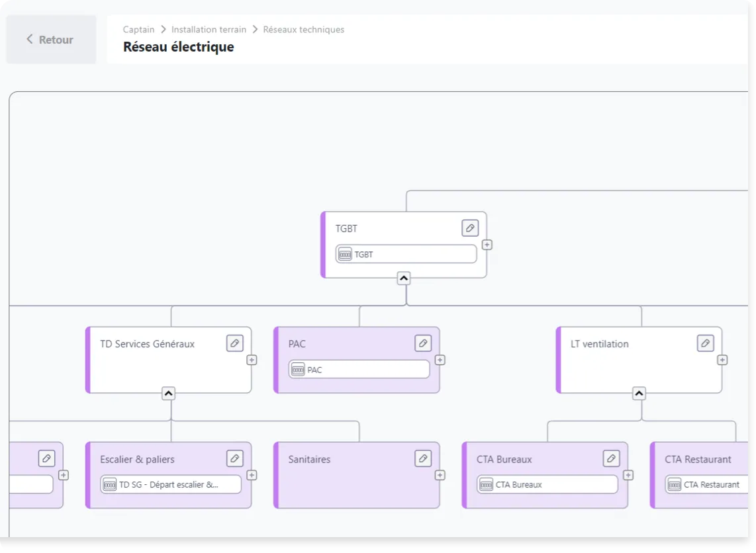Select TD SG - Départ escalier equipment
This screenshot has height=553, width=756.
pyautogui.click(x=170, y=485)
